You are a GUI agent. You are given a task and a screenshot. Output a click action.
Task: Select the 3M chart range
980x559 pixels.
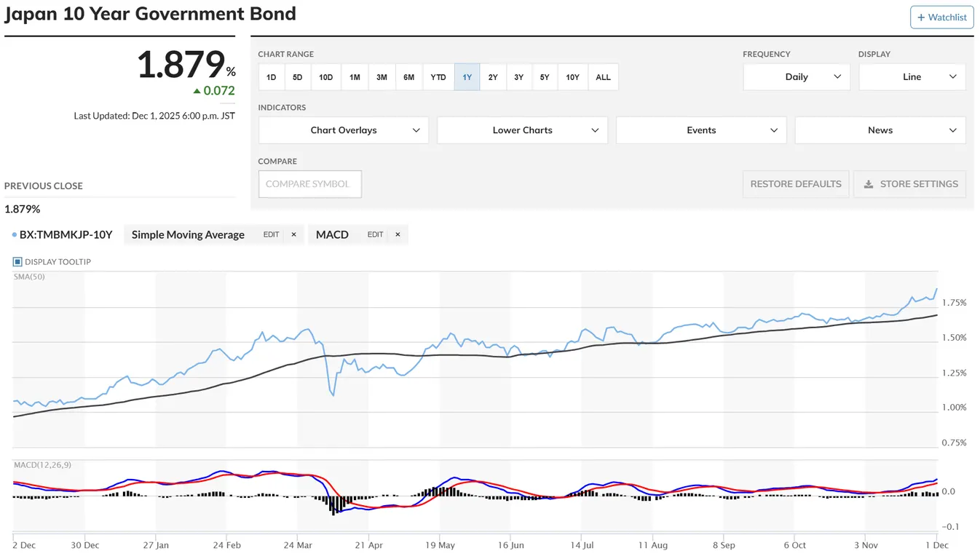click(x=382, y=77)
